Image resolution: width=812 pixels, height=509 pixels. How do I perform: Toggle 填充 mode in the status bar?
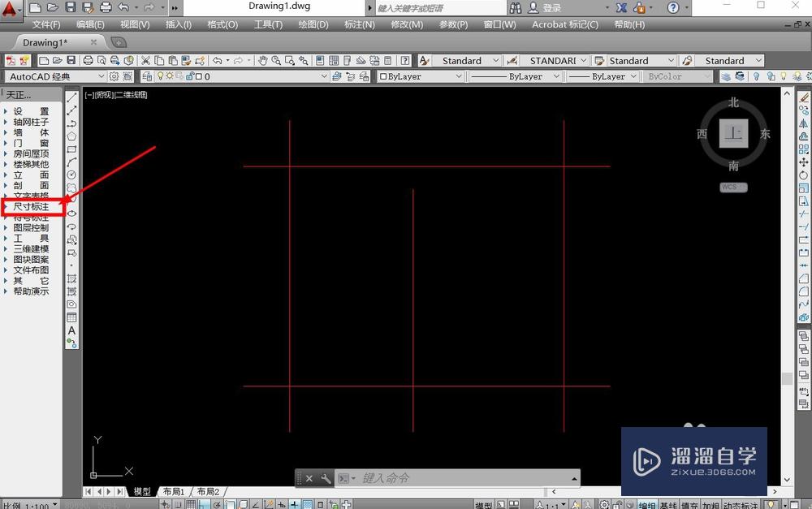689,503
